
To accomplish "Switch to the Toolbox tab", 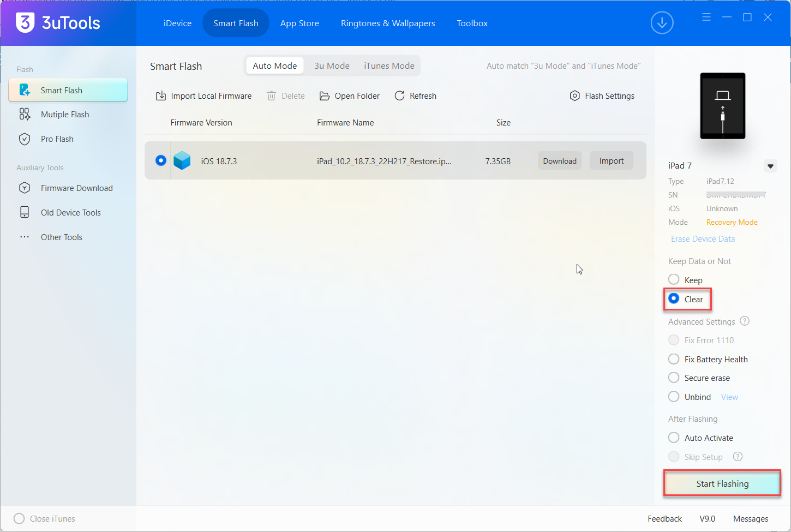I will click(x=472, y=23).
